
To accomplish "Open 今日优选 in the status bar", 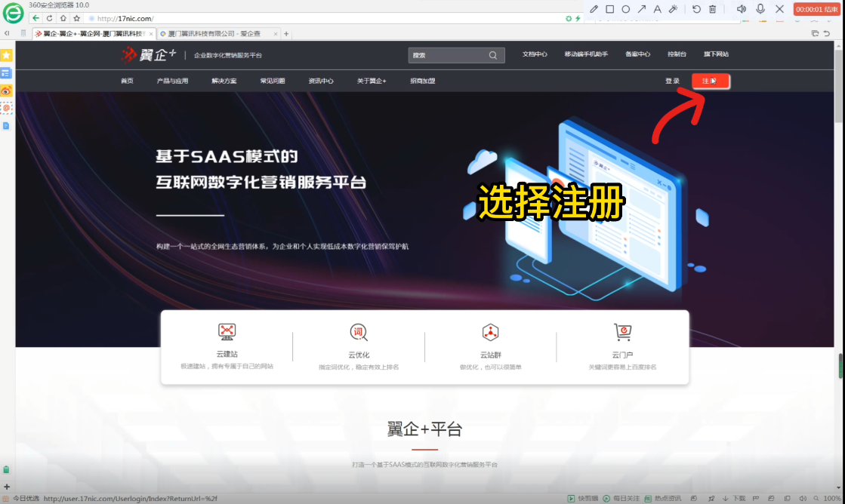I will [22, 499].
